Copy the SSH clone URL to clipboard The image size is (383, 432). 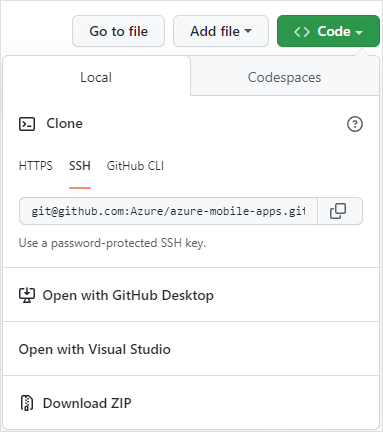coord(340,211)
